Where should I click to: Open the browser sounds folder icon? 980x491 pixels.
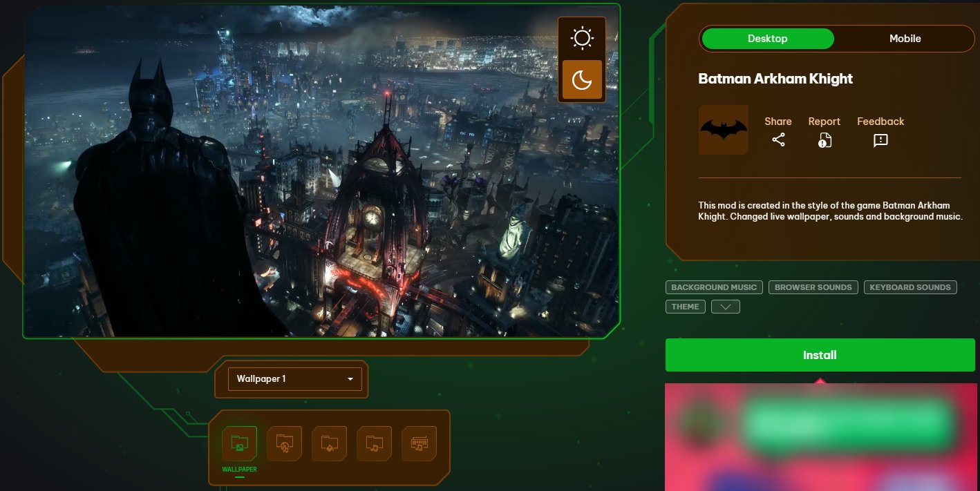tap(284, 443)
